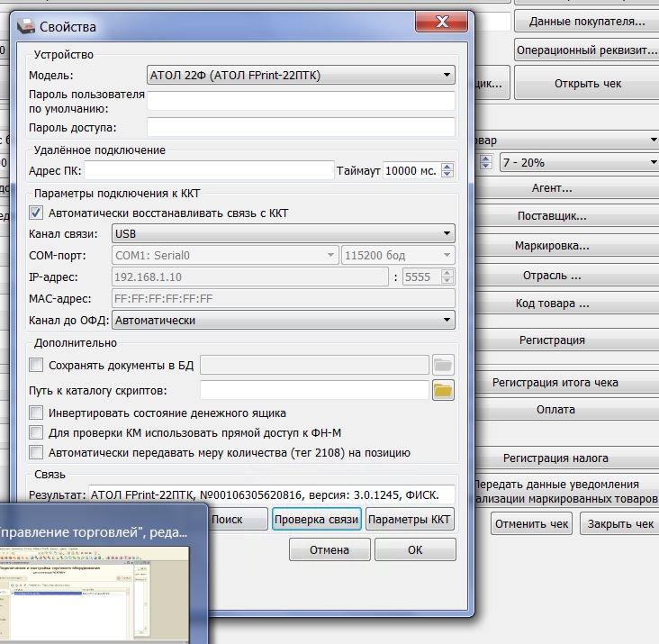Screen dimensions: 659x644
Task: Uncheck Автоматически восстанавливать связь с ККТ
Action: (x=36, y=213)
